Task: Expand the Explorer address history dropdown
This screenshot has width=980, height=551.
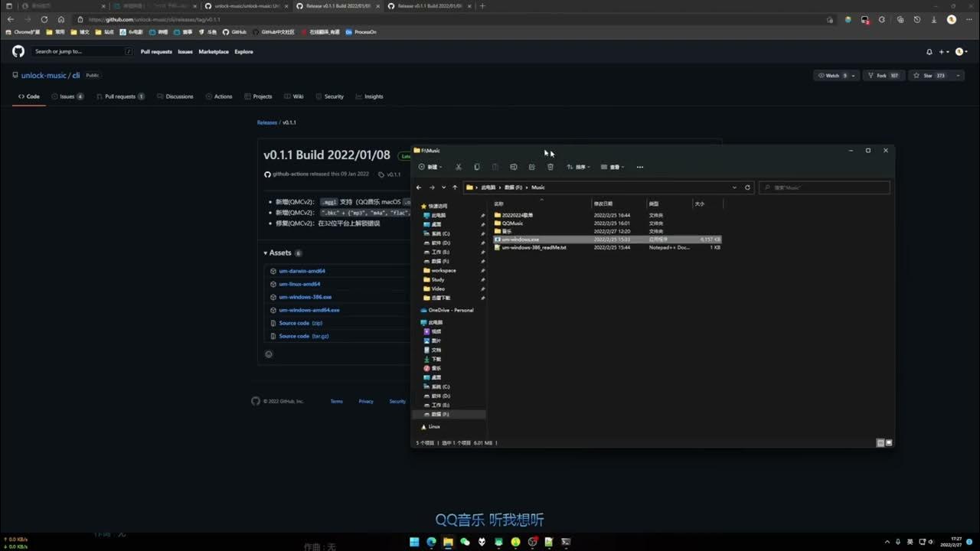Action: (734, 187)
